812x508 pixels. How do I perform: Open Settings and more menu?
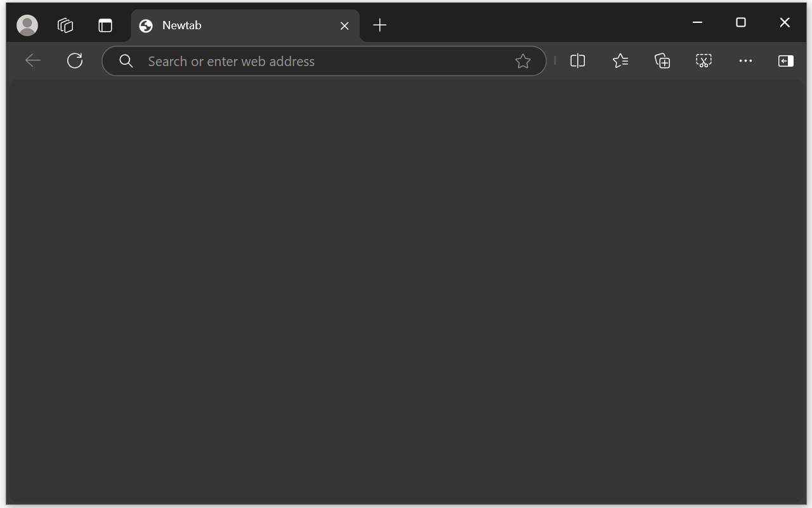pos(745,61)
